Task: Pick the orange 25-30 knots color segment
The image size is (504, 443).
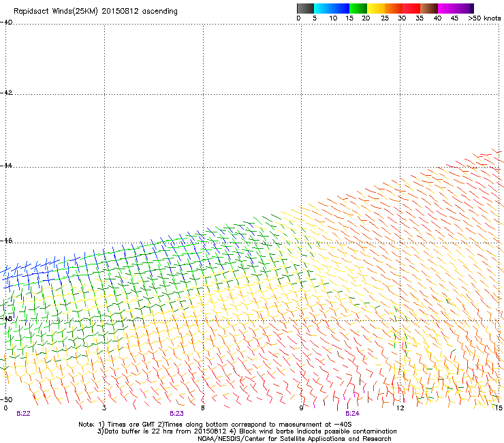Action: [x=394, y=8]
